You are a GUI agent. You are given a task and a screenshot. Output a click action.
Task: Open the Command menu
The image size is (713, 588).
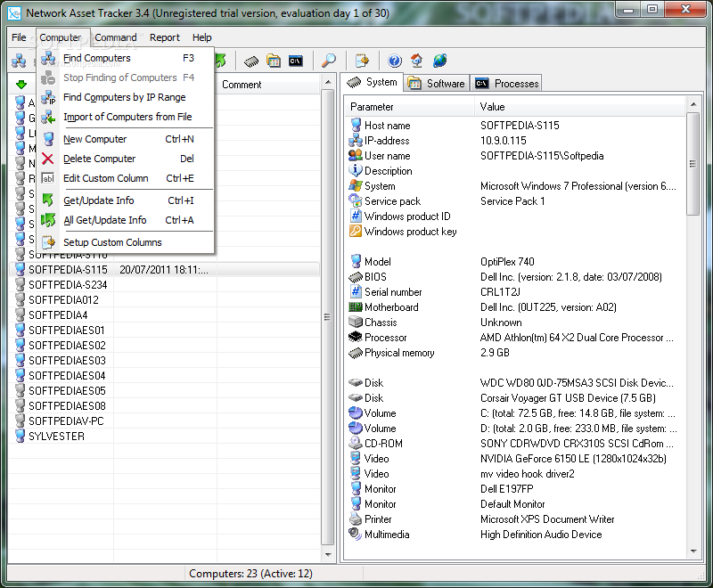[x=116, y=37]
